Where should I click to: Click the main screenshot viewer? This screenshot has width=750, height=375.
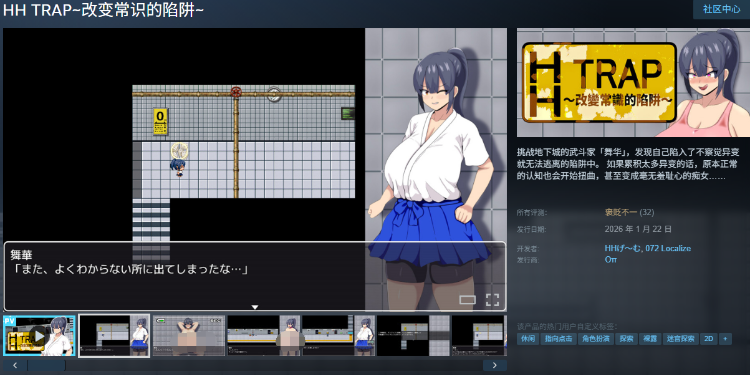255,169
